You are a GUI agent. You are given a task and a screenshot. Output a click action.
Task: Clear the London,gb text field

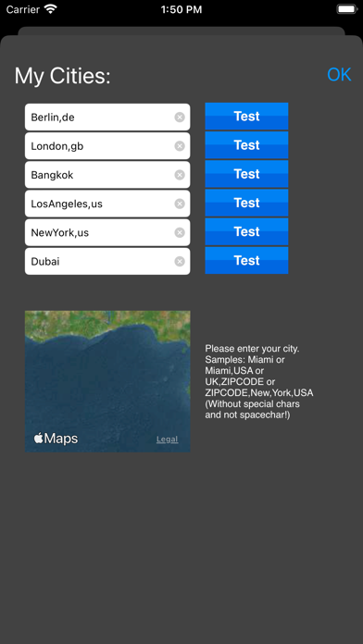pyautogui.click(x=180, y=146)
